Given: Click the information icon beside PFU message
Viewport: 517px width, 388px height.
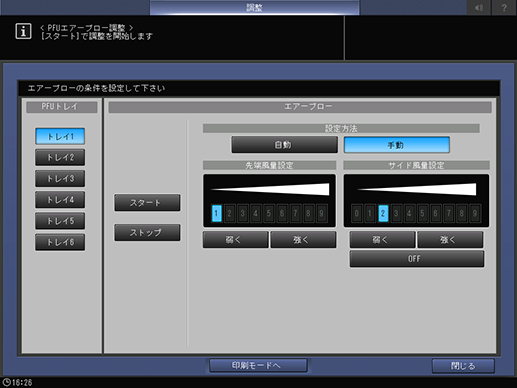Looking at the screenshot, I should [x=23, y=31].
